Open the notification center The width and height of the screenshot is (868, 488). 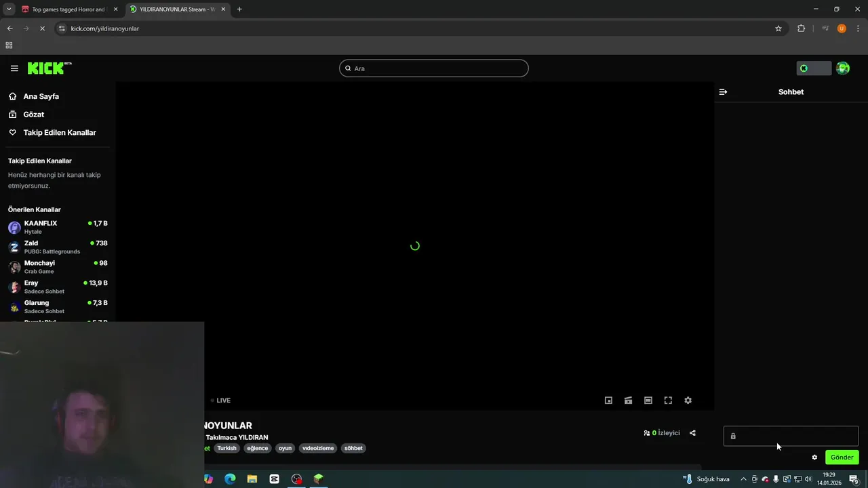click(x=854, y=479)
